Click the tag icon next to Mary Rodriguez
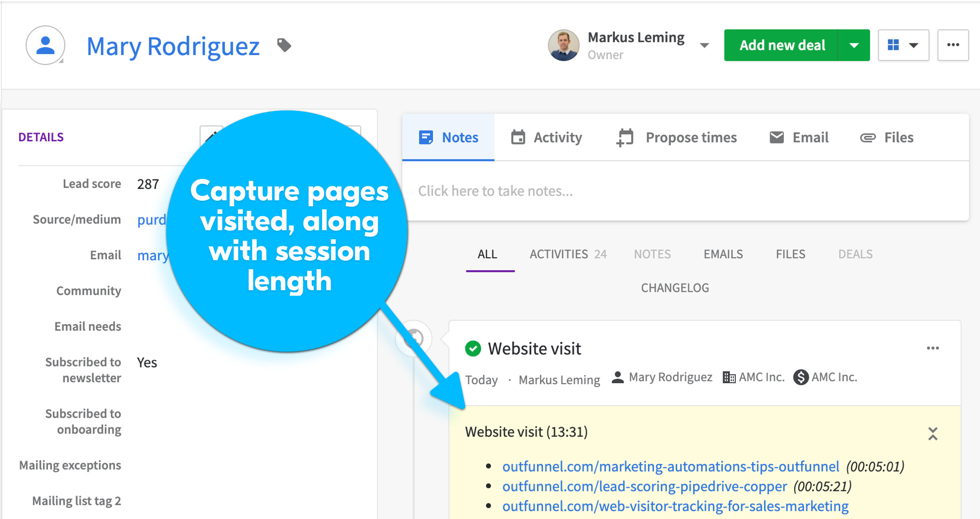Screen dimensions: 980x519 click(x=284, y=45)
